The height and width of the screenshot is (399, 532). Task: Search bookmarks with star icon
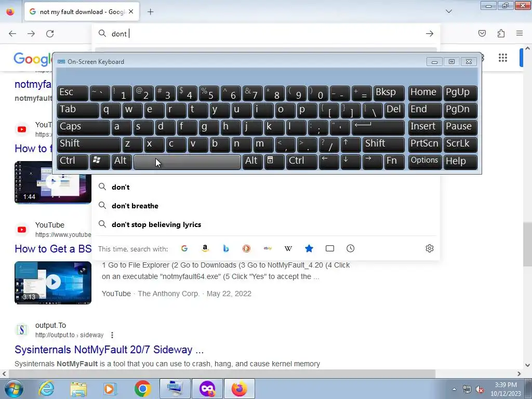coord(309,249)
